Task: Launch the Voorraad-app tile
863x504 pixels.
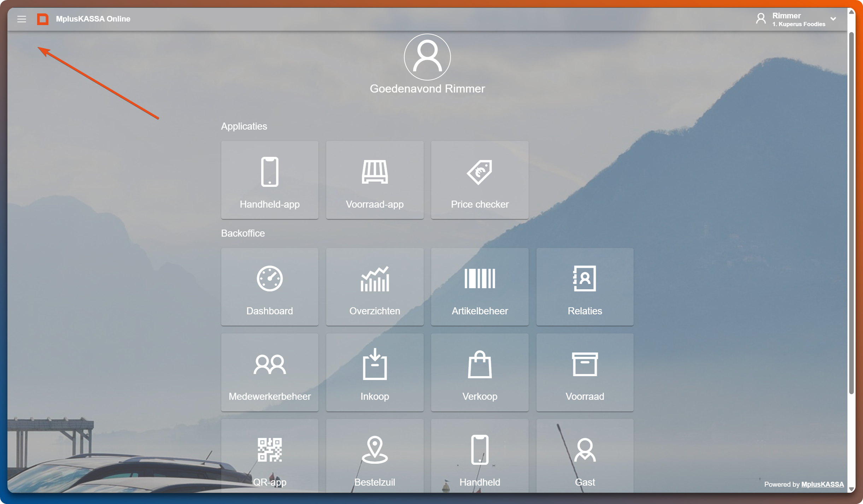Action: click(x=375, y=180)
